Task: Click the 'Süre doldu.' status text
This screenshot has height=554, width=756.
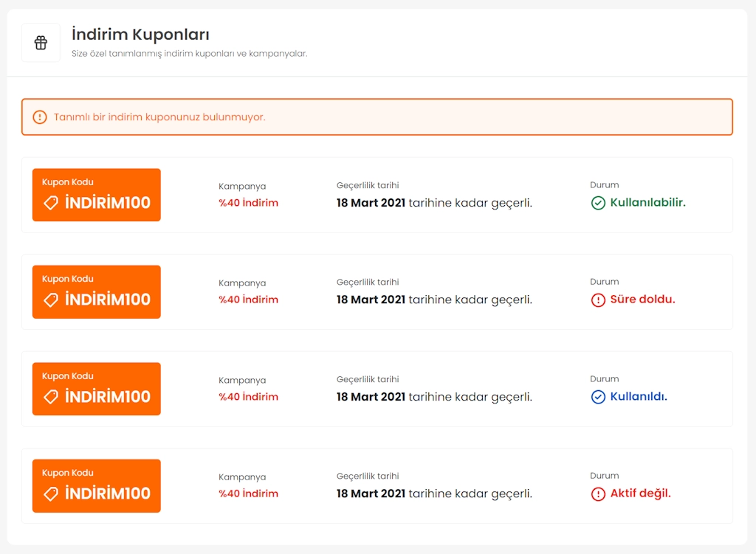Action: click(642, 299)
